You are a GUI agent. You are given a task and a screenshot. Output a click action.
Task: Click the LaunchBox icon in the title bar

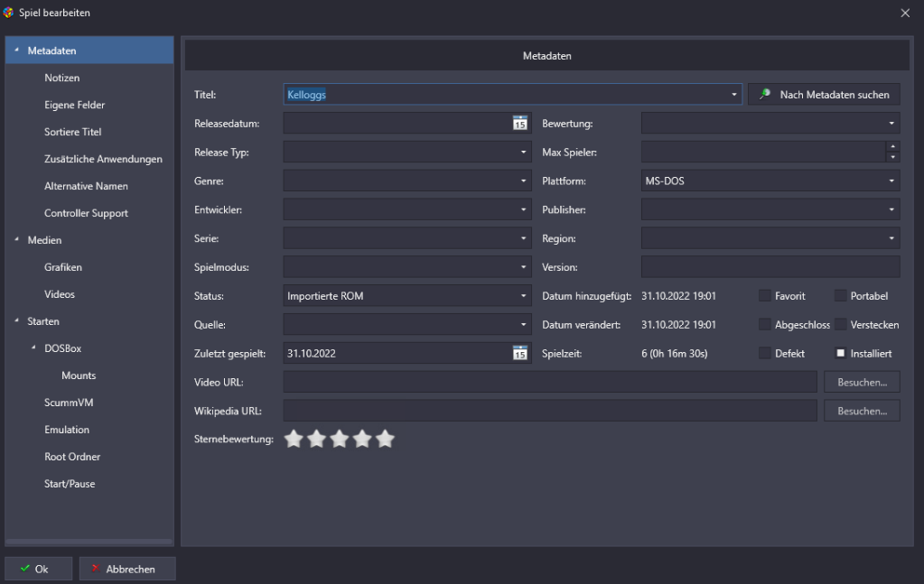click(9, 13)
